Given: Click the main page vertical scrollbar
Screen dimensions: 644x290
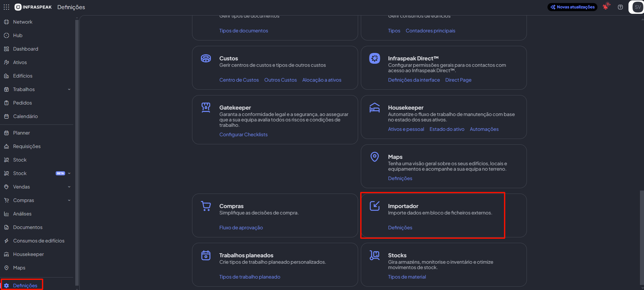Looking at the screenshot, I should coord(642,238).
